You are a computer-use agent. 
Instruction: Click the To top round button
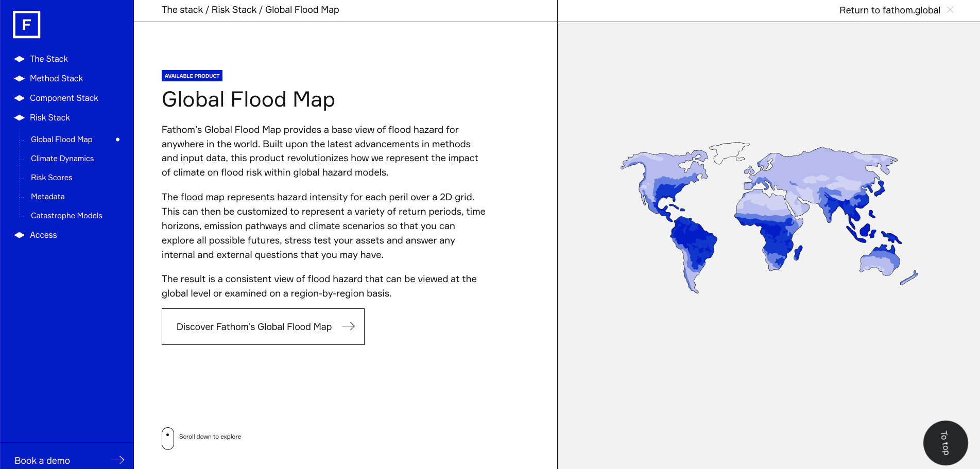coord(945,443)
